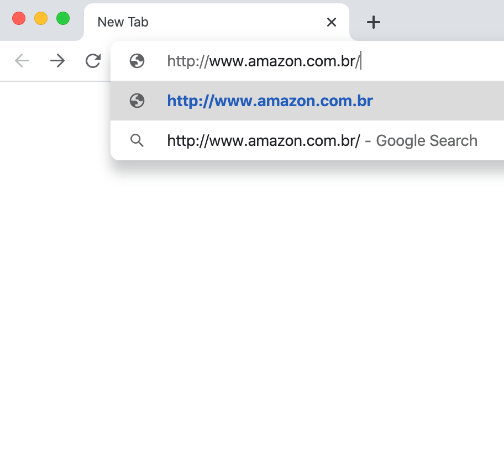Close the window with red button
Screen dimensions: 504x451
click(19, 18)
